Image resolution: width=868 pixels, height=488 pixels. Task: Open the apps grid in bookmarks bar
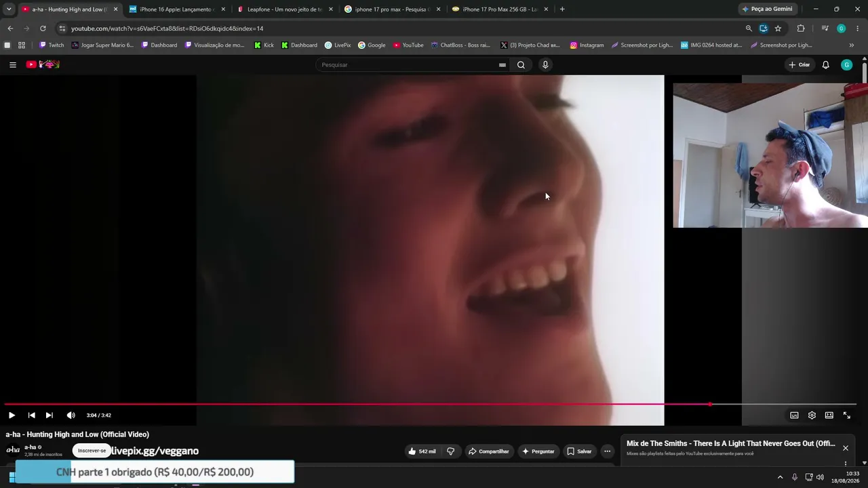[x=22, y=45]
